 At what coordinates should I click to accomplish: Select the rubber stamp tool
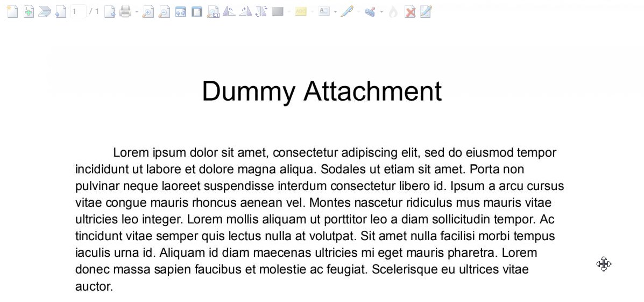tap(370, 11)
